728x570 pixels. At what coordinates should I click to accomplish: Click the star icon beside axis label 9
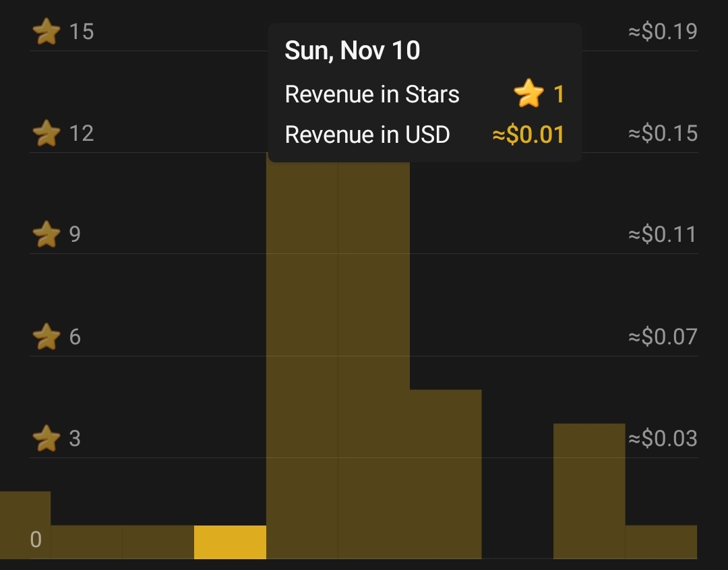(46, 234)
